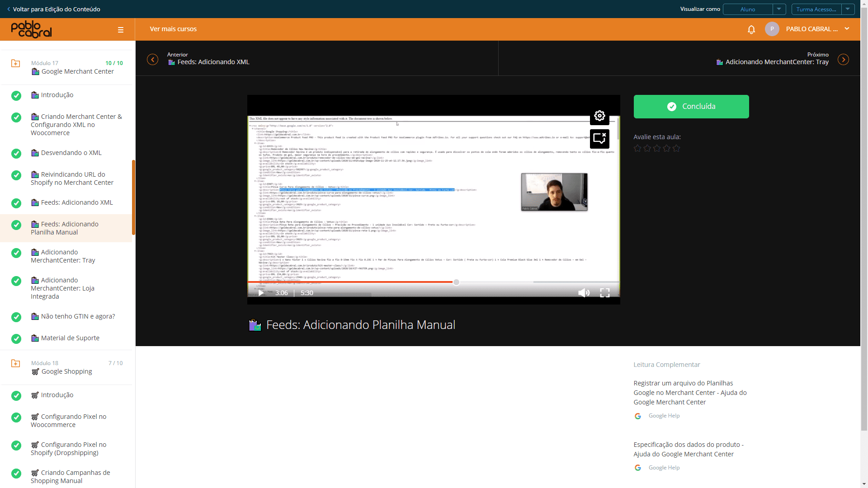Click the picture-in-picture close overlay icon
The image size is (868, 488).
[599, 139]
